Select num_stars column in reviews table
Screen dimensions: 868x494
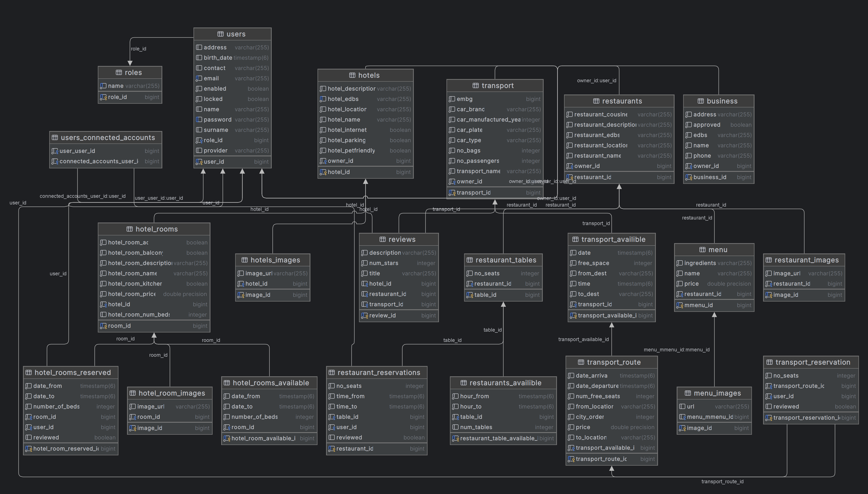(383, 263)
